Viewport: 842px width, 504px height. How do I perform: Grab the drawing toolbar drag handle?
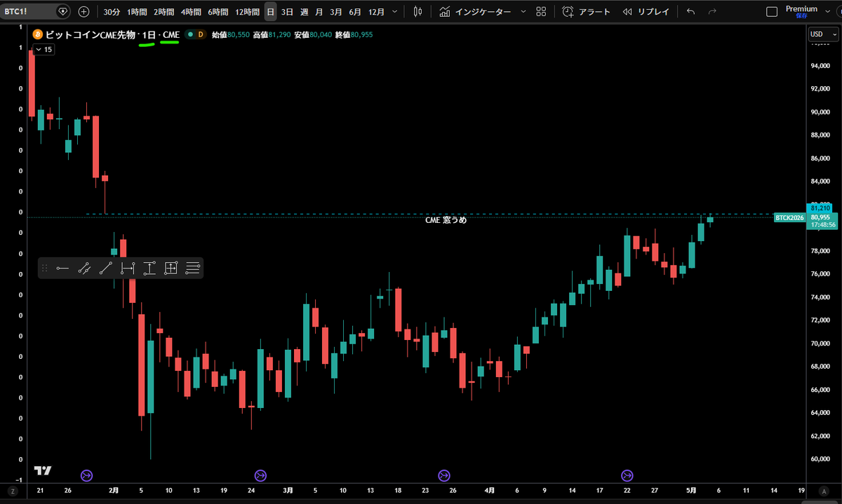pyautogui.click(x=45, y=268)
